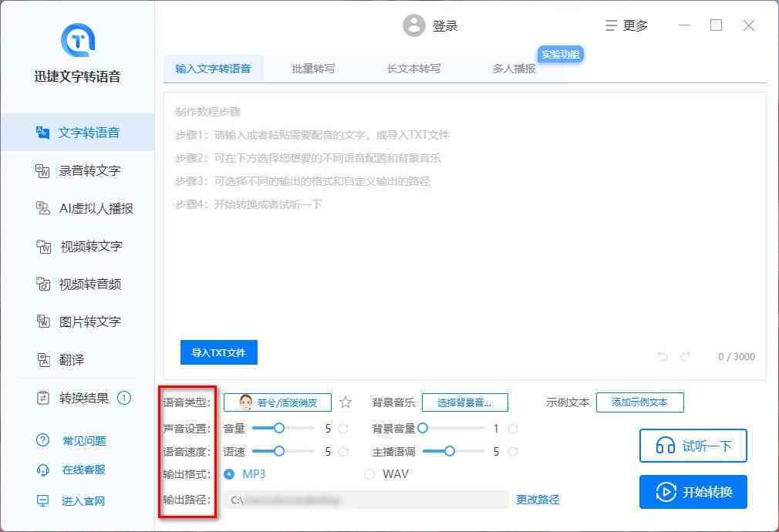Open the 选择背景音 background music selector
Viewport: 779px width, 532px height.
point(464,402)
